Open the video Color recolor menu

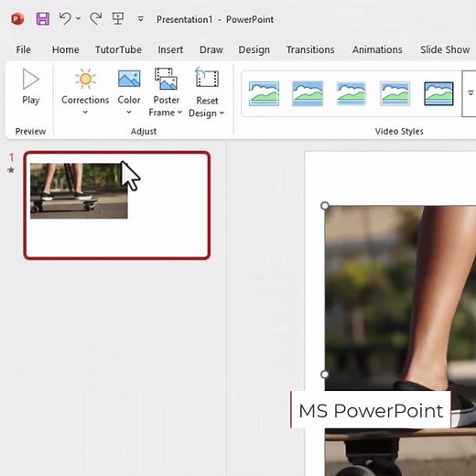129,92
